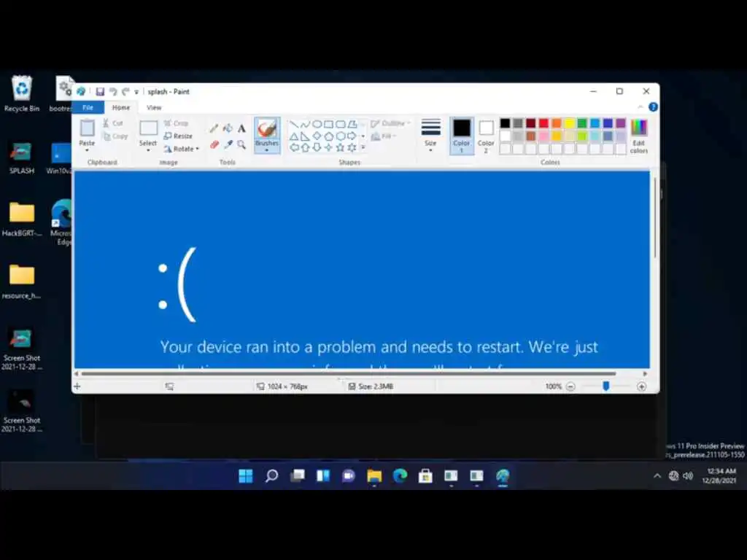The height and width of the screenshot is (560, 747).
Task: Open the Customize Quick Access Toolbar dropdown
Action: coord(136,92)
